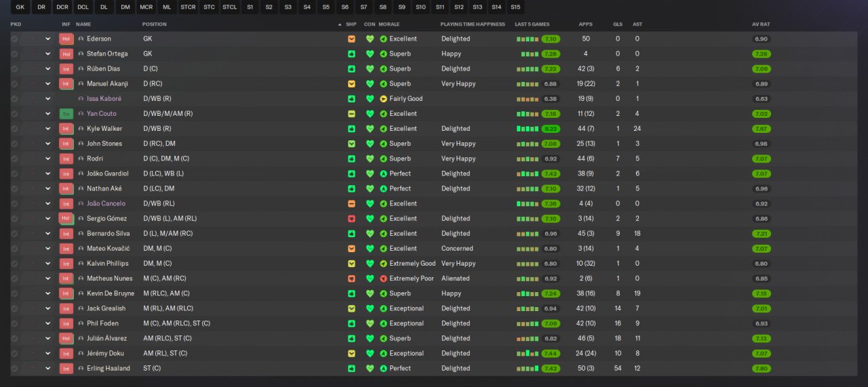Click Nathan Aké's player profile icon

[81, 188]
